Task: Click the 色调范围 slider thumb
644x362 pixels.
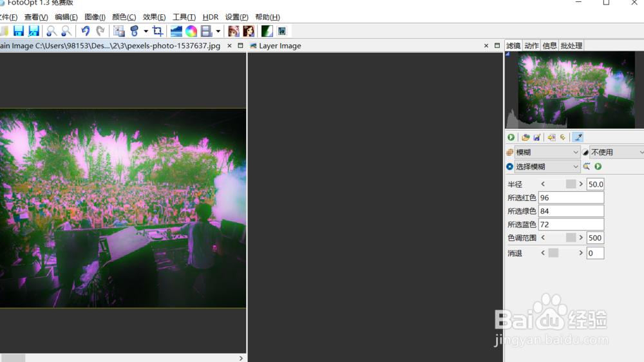Action: point(571,238)
